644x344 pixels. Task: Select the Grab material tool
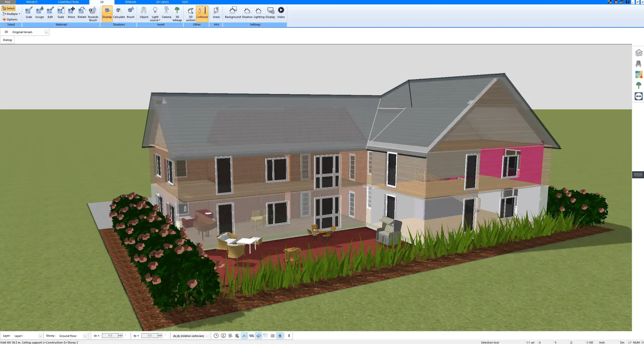point(29,13)
